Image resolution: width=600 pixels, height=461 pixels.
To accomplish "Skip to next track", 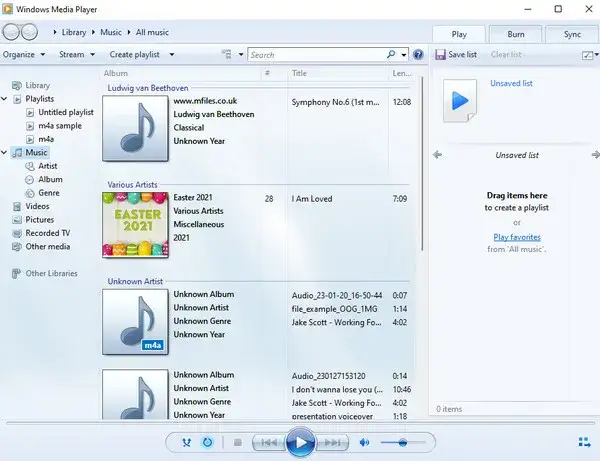I will pos(332,443).
